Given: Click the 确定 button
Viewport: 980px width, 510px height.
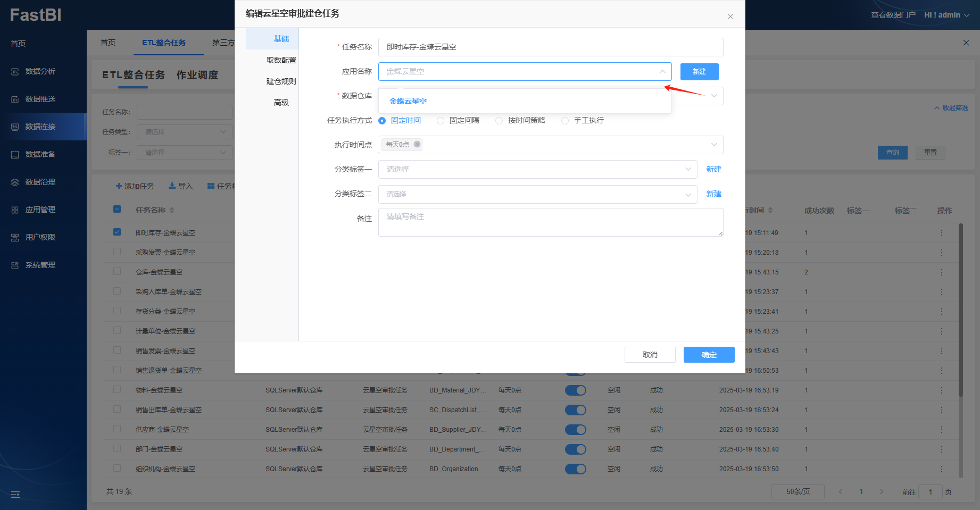Looking at the screenshot, I should point(709,355).
